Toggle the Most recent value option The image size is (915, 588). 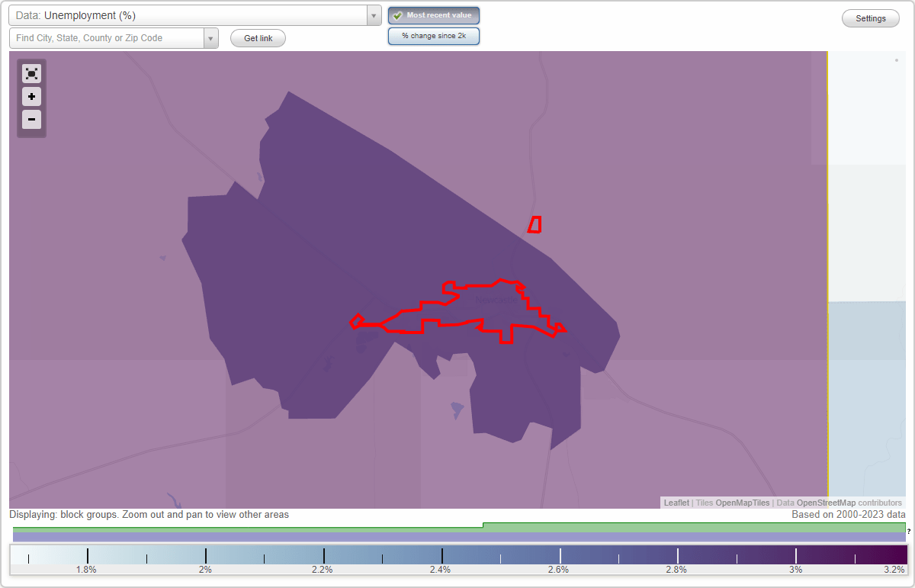434,15
